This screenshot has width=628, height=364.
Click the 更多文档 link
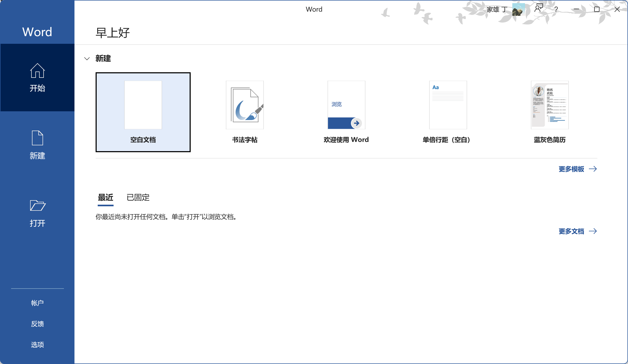578,231
